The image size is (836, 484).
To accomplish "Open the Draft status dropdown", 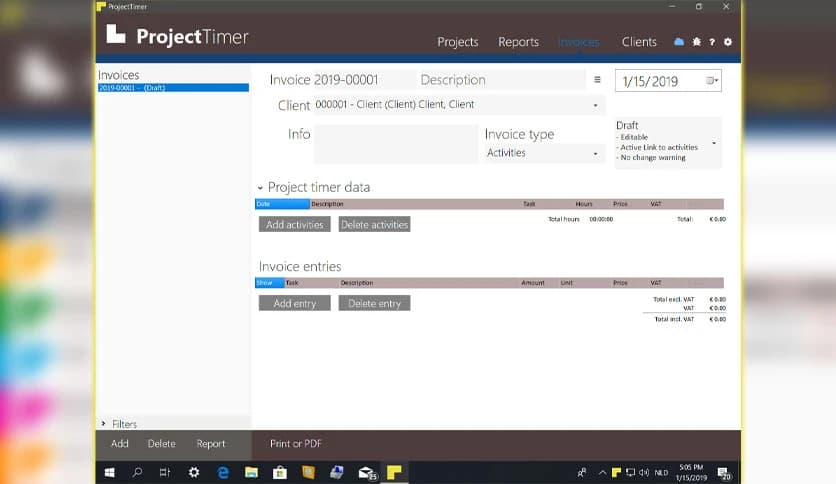I will [713, 143].
